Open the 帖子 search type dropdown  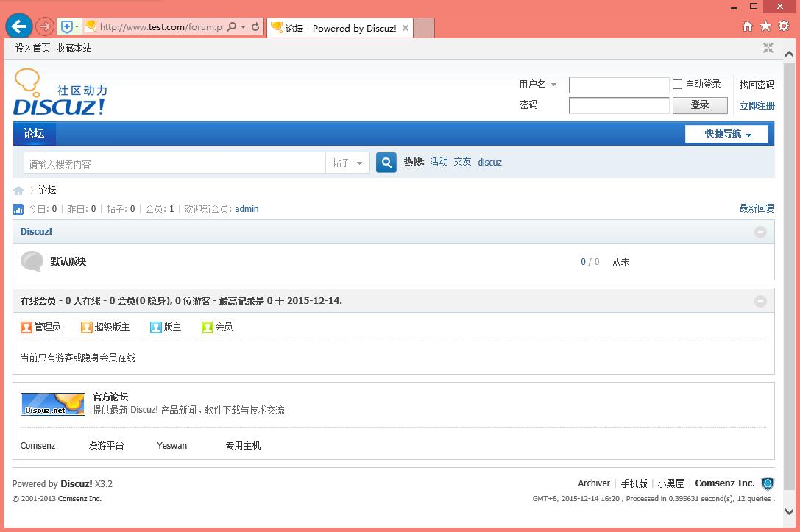(347, 163)
